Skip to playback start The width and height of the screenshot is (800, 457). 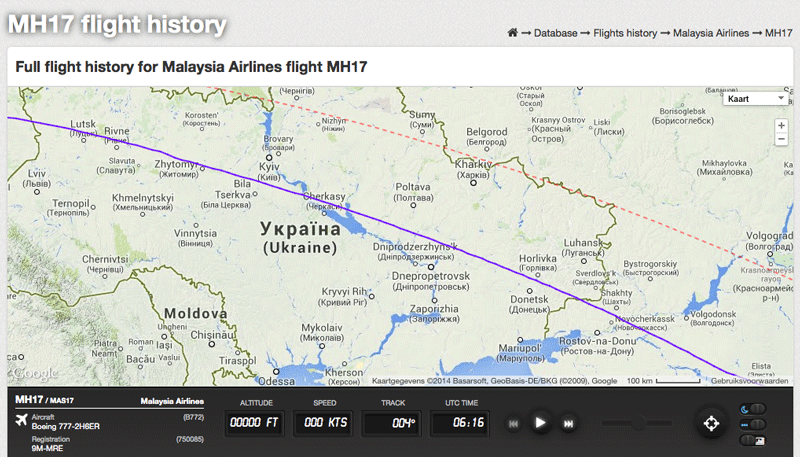(x=513, y=423)
